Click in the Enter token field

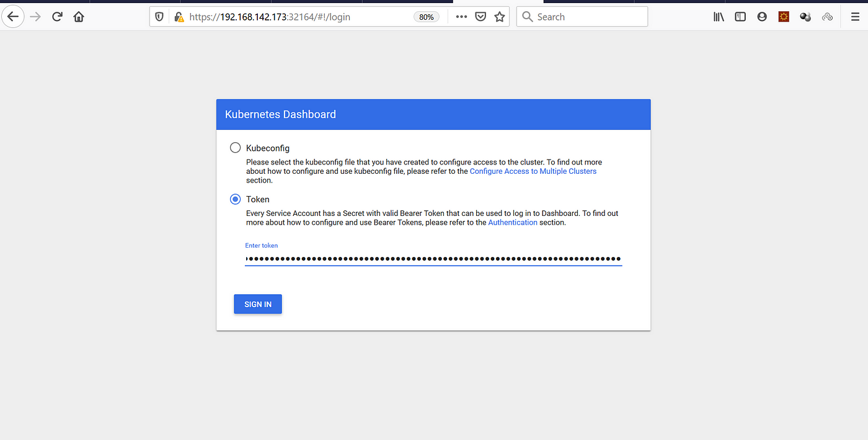433,259
